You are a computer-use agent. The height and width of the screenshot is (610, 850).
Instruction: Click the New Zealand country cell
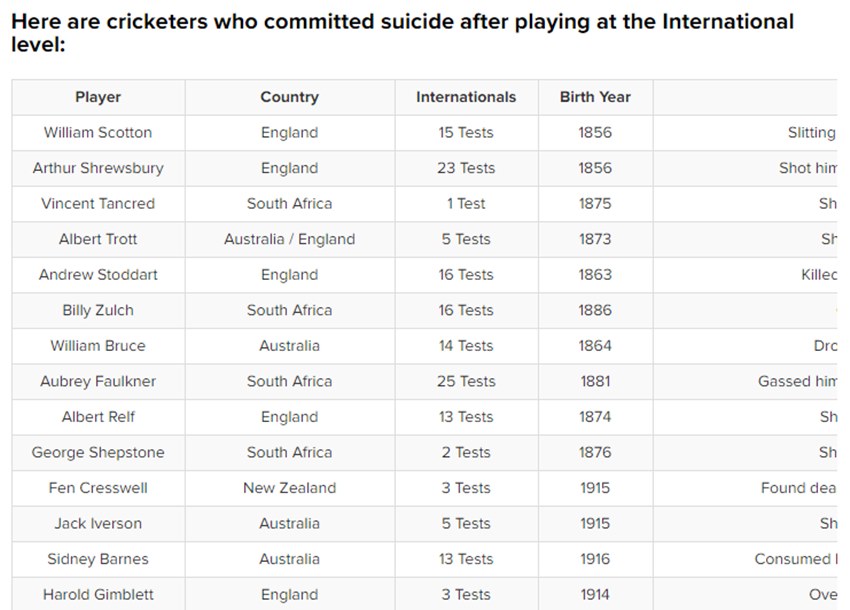[x=289, y=488]
